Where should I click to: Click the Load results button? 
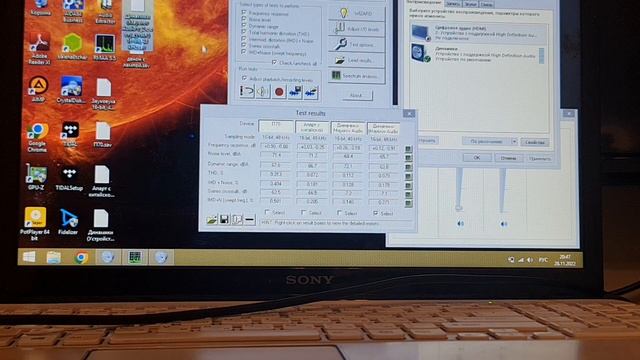pyautogui.click(x=356, y=60)
